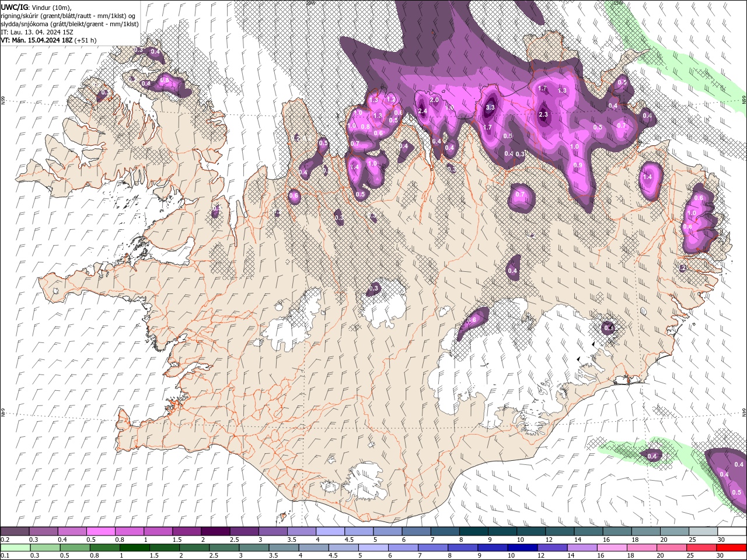Click the light gray 25 swatch in upper legend
The image size is (747, 560).
[x=703, y=531]
